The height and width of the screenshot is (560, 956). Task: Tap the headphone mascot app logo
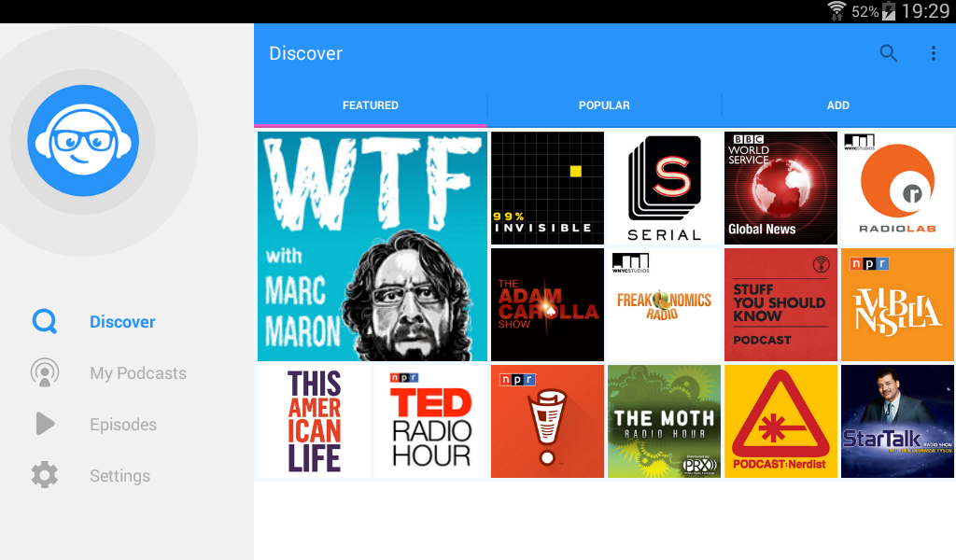(83, 141)
